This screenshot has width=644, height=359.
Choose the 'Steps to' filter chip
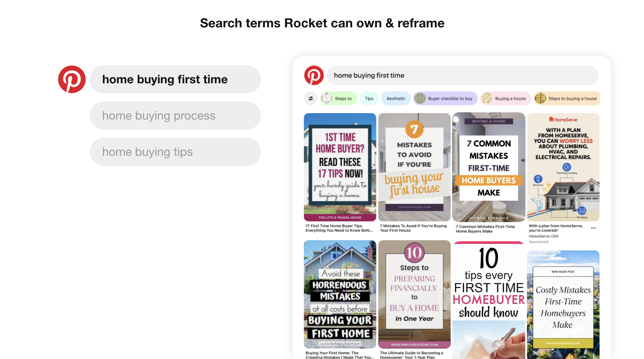(339, 98)
